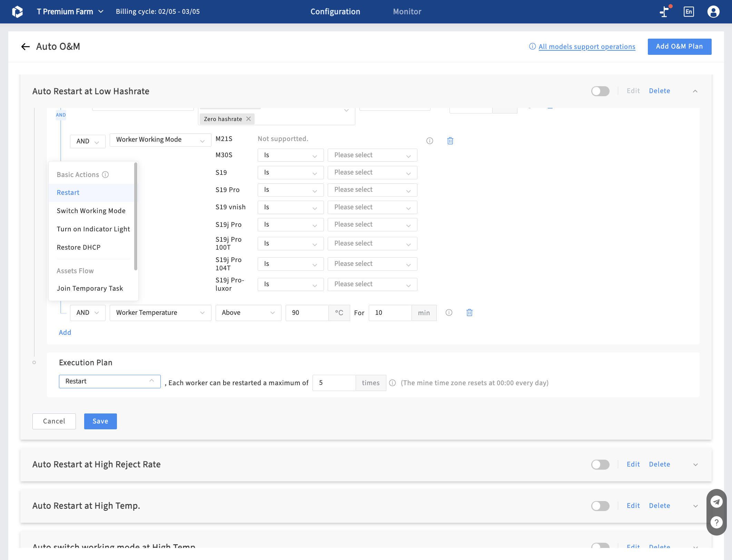This screenshot has height=560, width=732.
Task: Remove the Zero hashrate tag
Action: coord(248,119)
